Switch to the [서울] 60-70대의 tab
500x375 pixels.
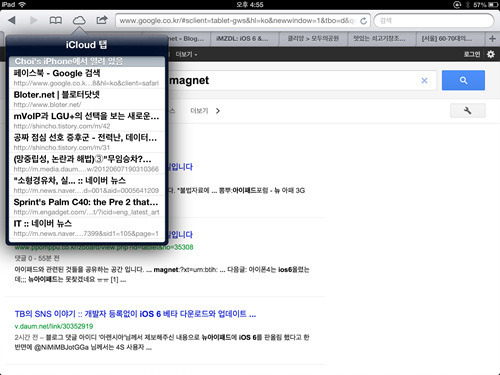pyautogui.click(x=450, y=39)
